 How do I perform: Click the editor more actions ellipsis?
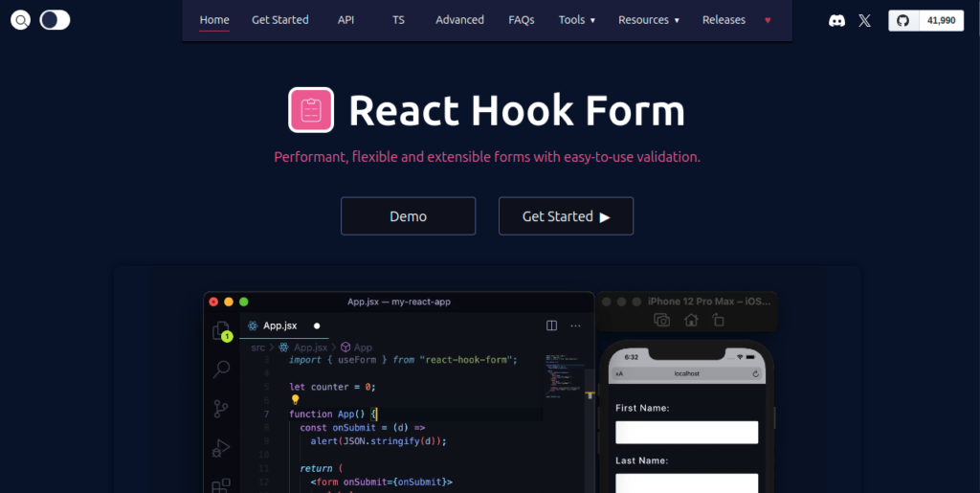click(575, 325)
